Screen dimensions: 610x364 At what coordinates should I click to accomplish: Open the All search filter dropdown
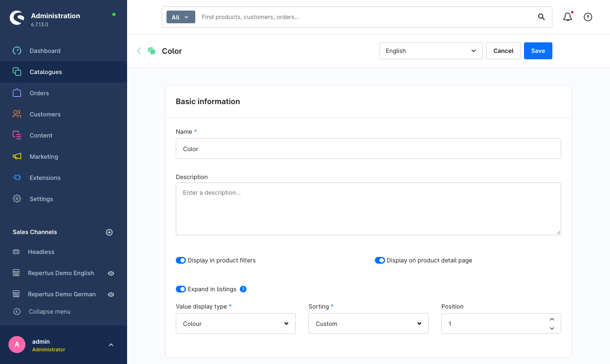pyautogui.click(x=181, y=17)
